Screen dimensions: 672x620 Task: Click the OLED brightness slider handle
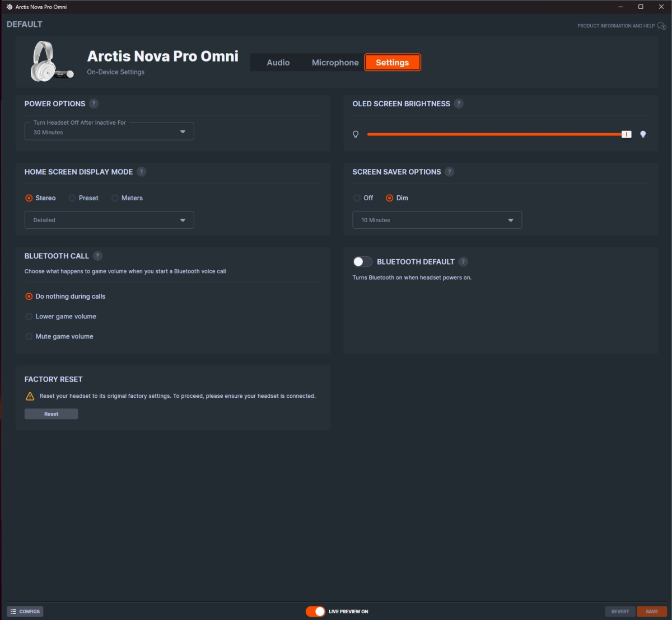click(627, 134)
